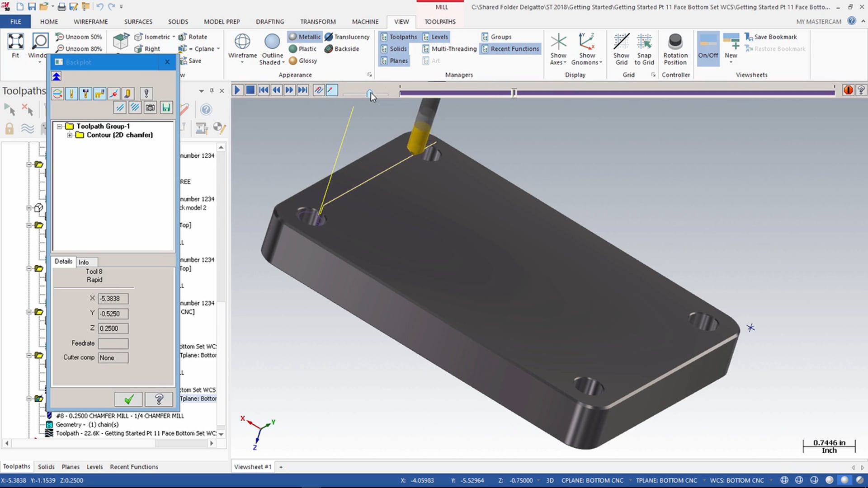868x488 pixels.
Task: Switch to Info tab in Backplot
Action: pyautogui.click(x=84, y=262)
